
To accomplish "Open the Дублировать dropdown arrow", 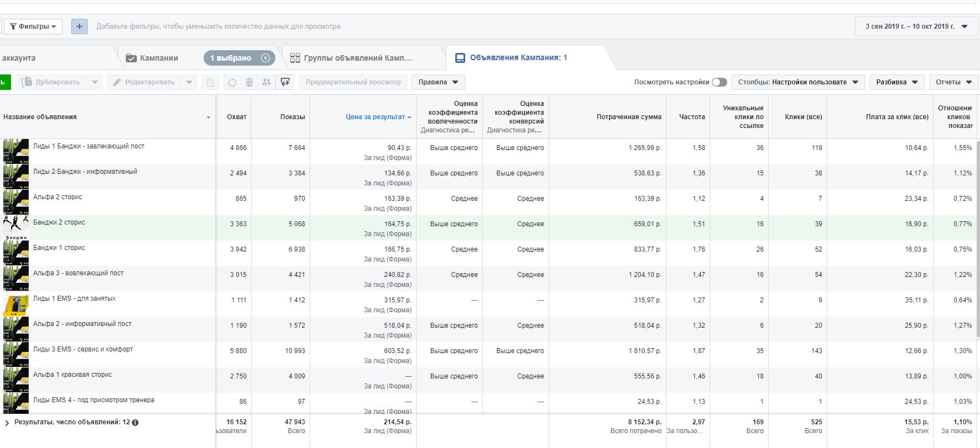I will click(x=94, y=82).
